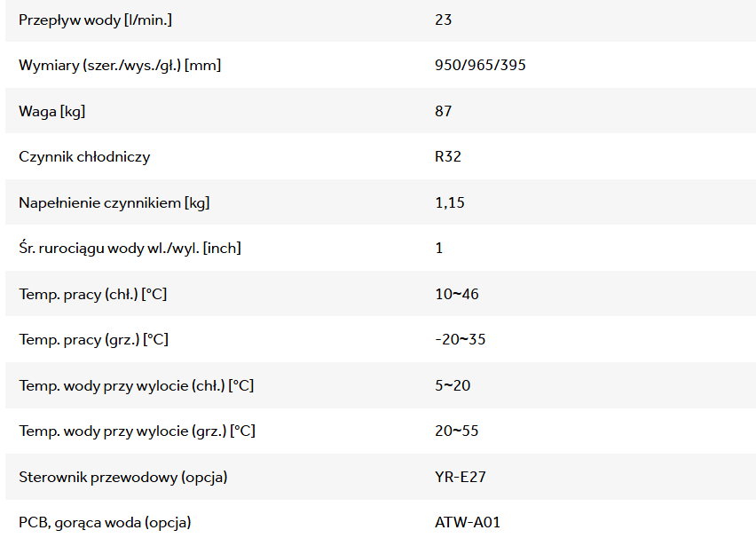
Task: Select the outlet heating value 20~55
Action: tap(457, 431)
